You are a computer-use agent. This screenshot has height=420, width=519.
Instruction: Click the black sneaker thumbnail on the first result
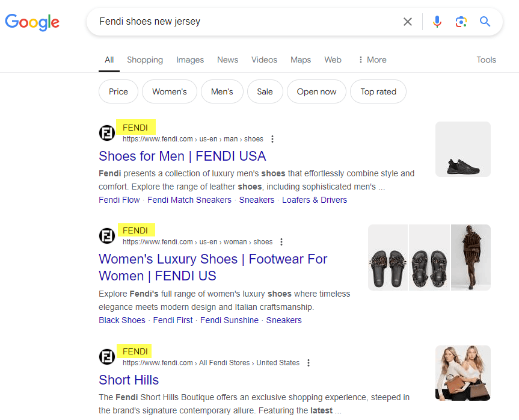click(x=462, y=149)
